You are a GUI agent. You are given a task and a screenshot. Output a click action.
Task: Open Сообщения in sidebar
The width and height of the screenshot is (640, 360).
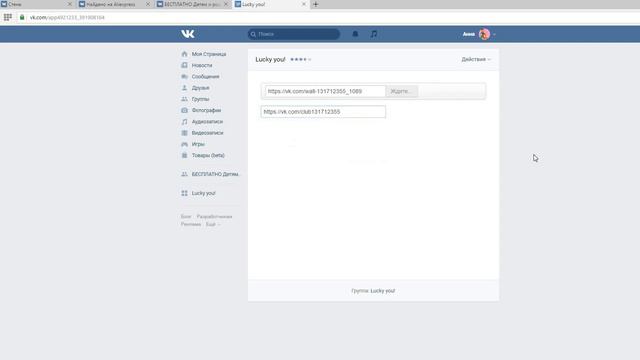[x=205, y=76]
